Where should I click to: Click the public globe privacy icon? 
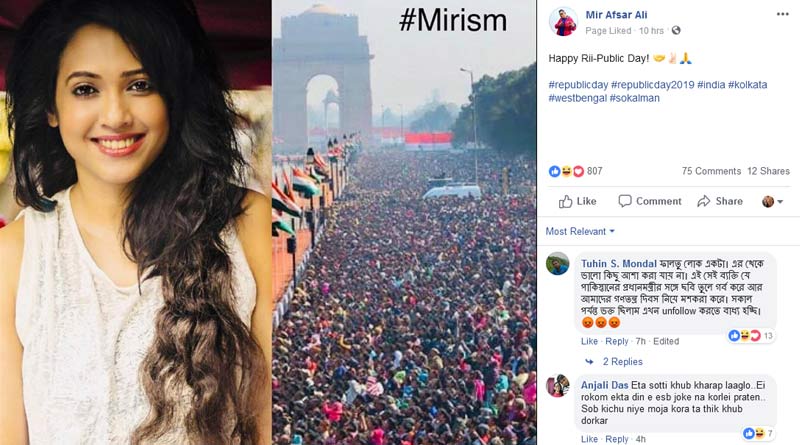(676, 31)
